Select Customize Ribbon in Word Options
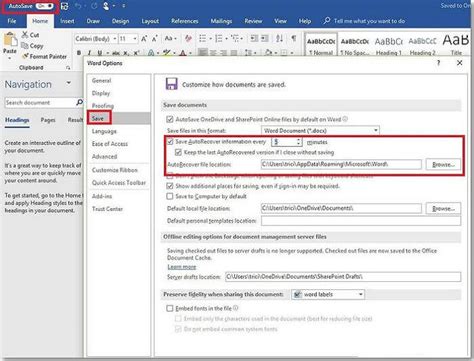The height and width of the screenshot is (361, 474). coord(115,170)
